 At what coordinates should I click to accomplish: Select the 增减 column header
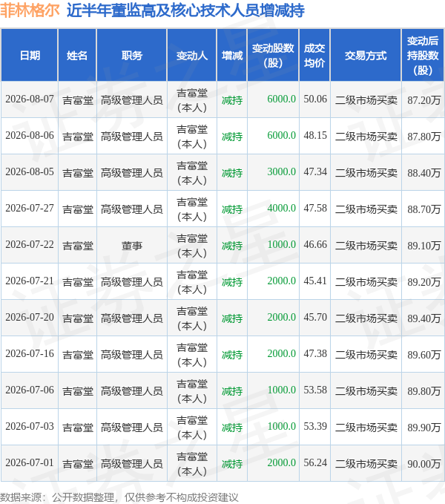pyautogui.click(x=232, y=56)
